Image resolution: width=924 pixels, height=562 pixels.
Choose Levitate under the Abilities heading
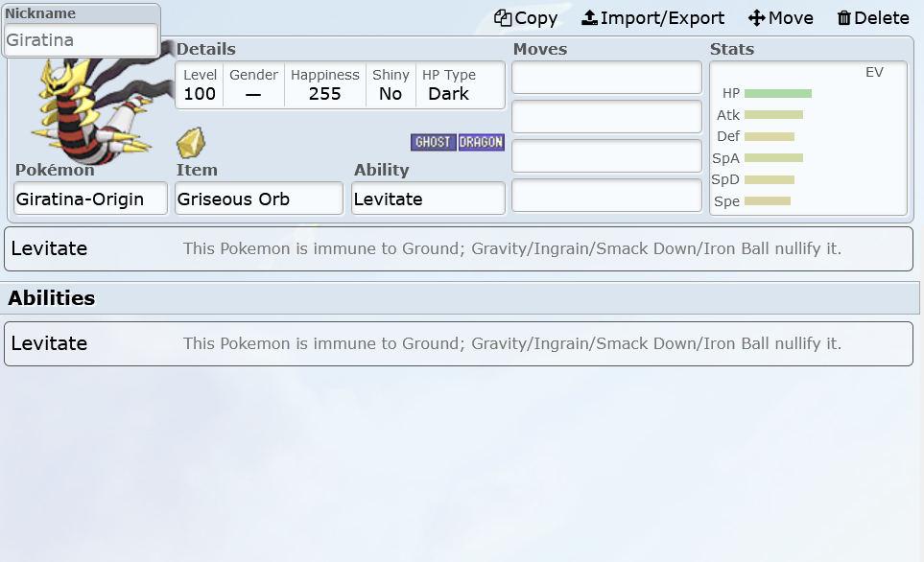click(x=459, y=343)
